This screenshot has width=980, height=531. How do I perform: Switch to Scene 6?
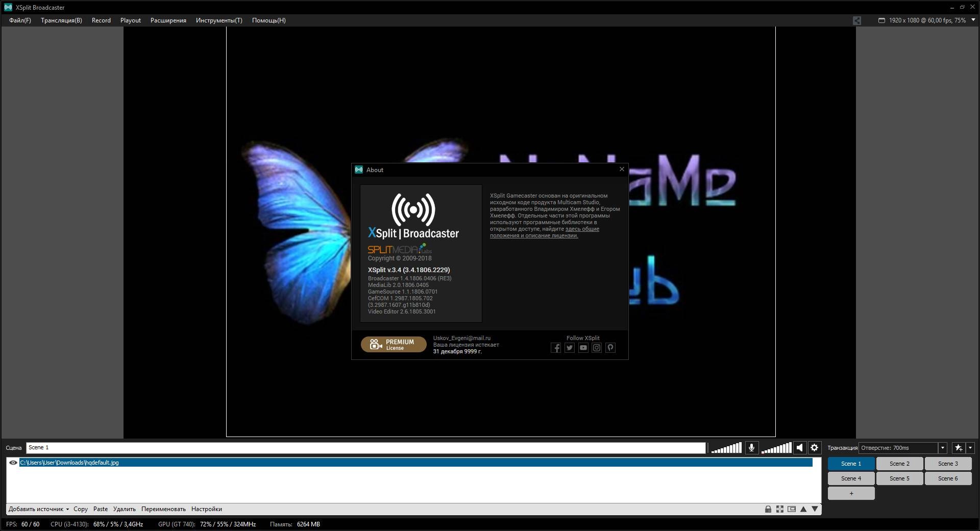[x=948, y=478]
